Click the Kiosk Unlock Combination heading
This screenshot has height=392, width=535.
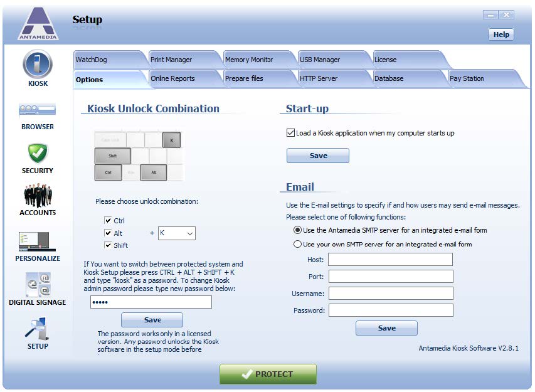[153, 109]
